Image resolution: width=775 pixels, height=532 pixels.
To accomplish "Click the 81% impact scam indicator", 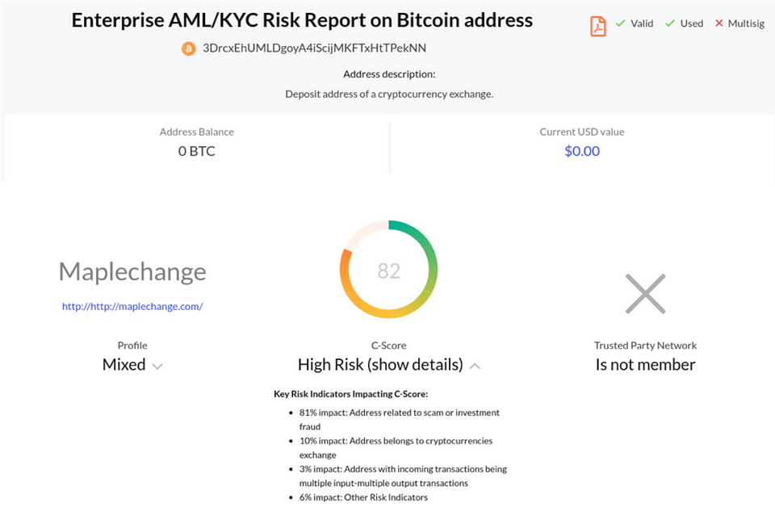I will coord(400,419).
